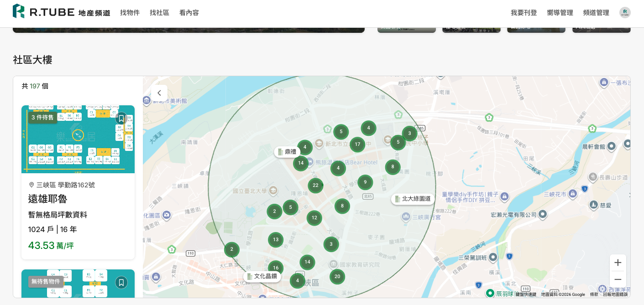Click the 童學樂diy手作坊 map pin
Image resolution: width=644 pixels, height=305 pixels.
point(504,196)
